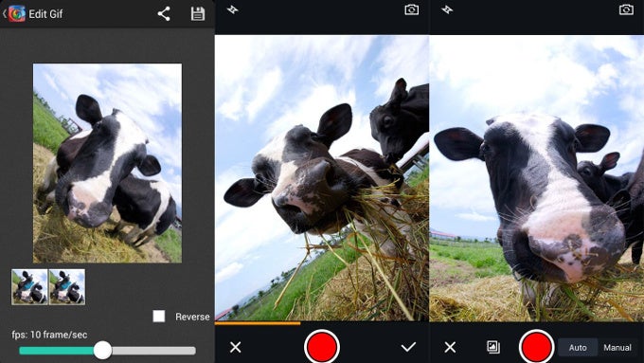Image resolution: width=644 pixels, height=363 pixels.
Task: Adjust the fps slider handle
Action: tap(102, 351)
